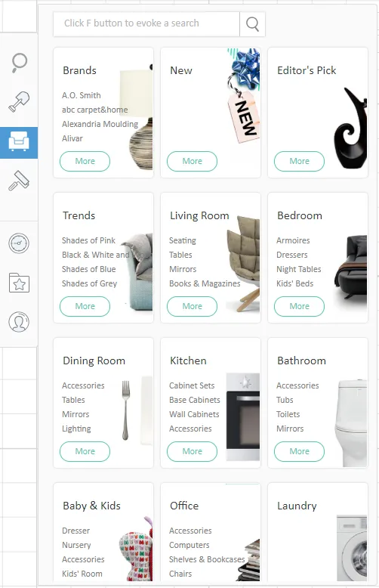This screenshot has width=379, height=588.
Task: Open Shelves & Bookcases under Office
Action: click(x=207, y=559)
